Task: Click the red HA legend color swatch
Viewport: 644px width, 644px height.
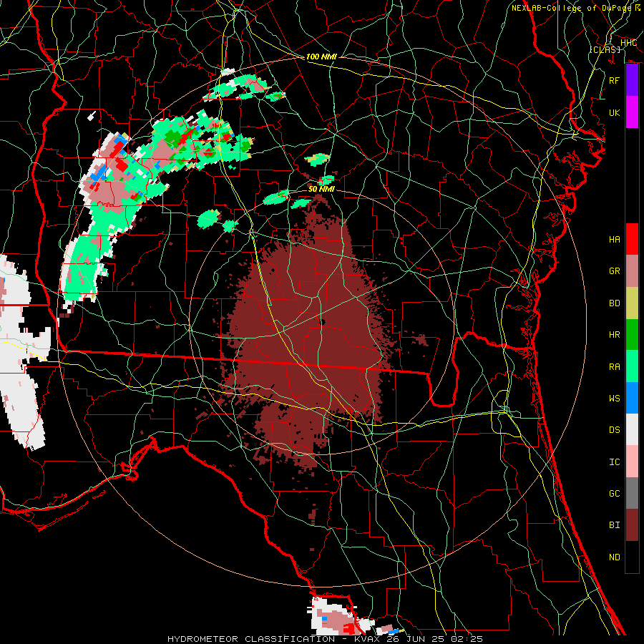Action: 632,239
